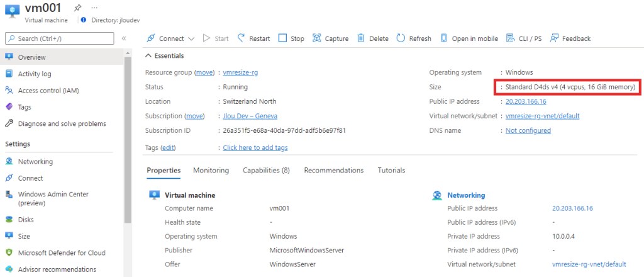Click the Restart icon in the toolbar

pyautogui.click(x=241, y=38)
